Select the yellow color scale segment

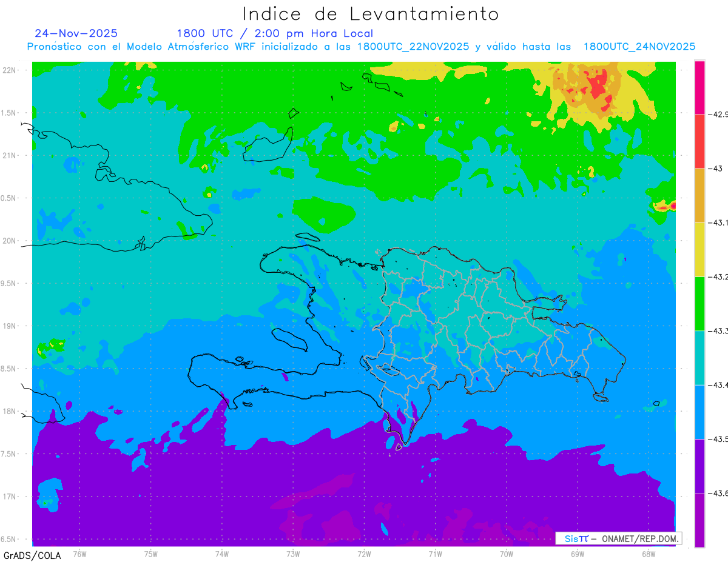pos(699,249)
